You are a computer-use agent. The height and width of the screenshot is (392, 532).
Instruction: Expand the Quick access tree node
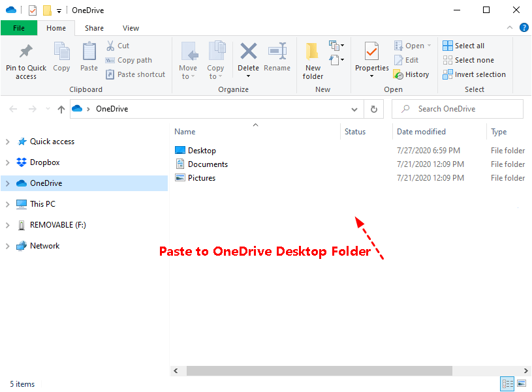(x=8, y=142)
